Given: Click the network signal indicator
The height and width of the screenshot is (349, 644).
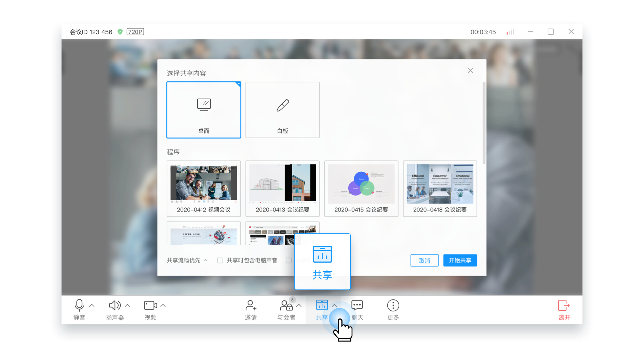Looking at the screenshot, I should coord(510,31).
